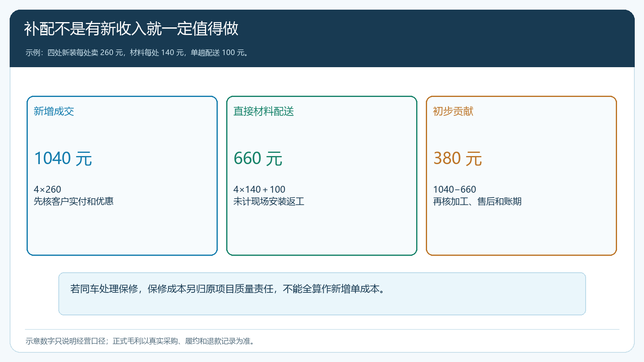Select the text 先核客户实付和优惠

click(74, 202)
